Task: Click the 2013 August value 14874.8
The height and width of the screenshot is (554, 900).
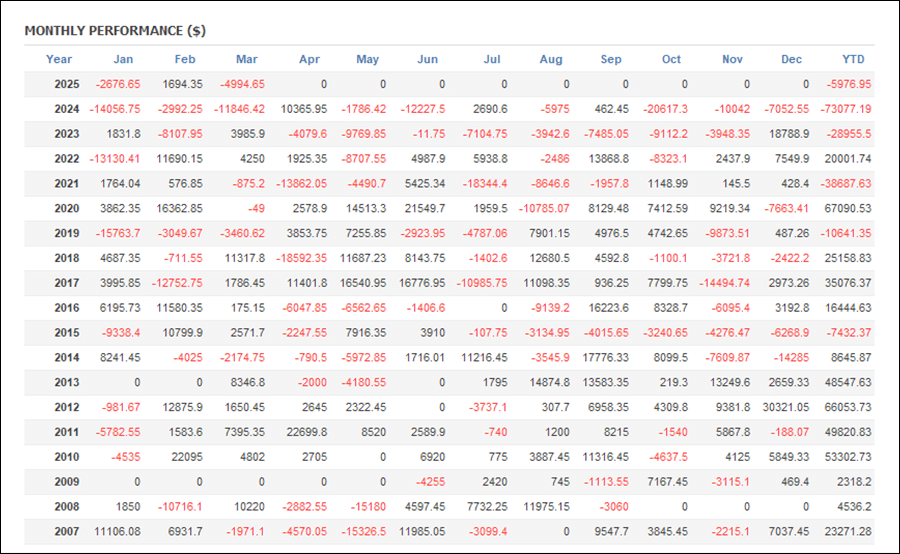Action: coord(549,382)
